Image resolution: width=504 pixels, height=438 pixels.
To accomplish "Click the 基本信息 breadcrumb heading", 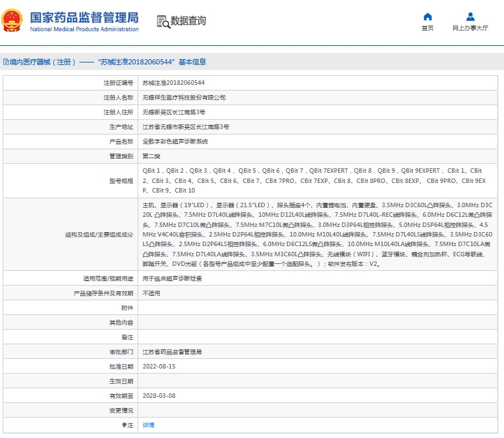I will [x=192, y=62].
